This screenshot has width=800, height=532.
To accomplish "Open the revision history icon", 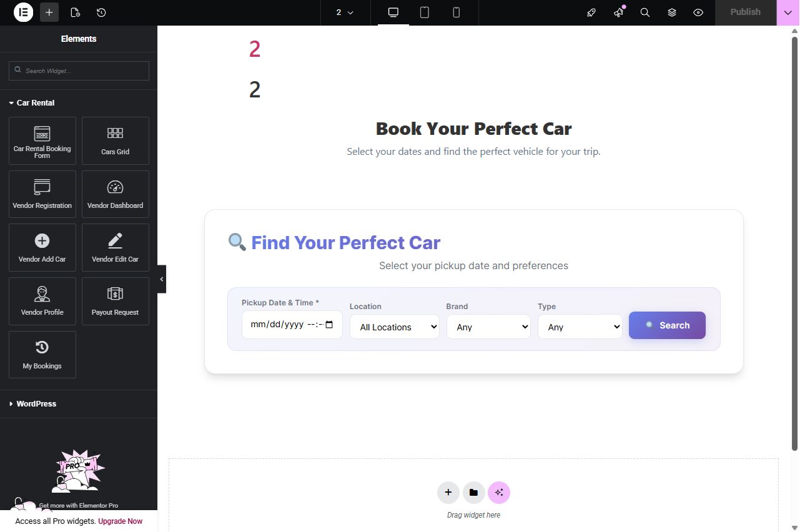I will coord(101,12).
